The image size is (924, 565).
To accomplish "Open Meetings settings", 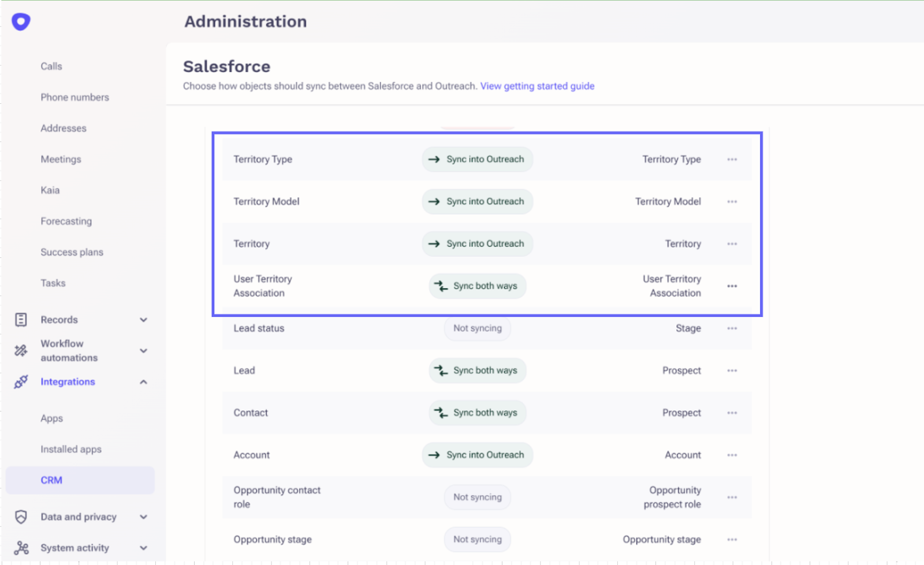I will pyautogui.click(x=61, y=159).
